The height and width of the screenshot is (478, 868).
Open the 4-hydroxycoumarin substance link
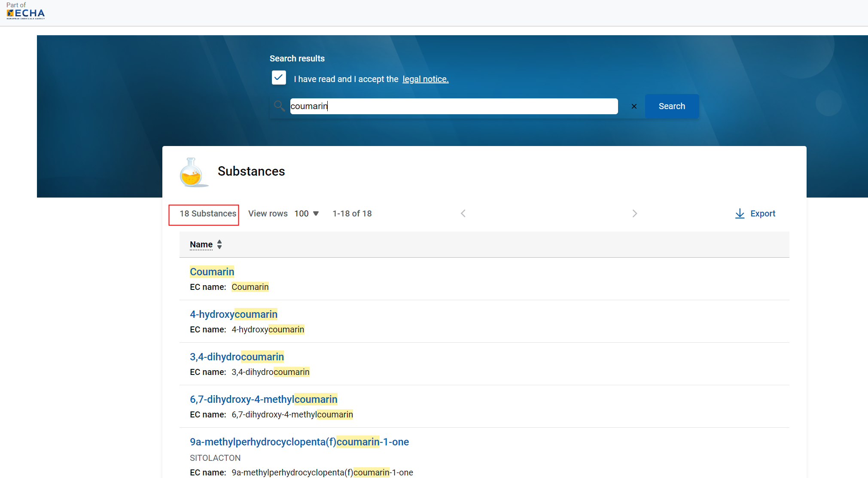coord(233,314)
